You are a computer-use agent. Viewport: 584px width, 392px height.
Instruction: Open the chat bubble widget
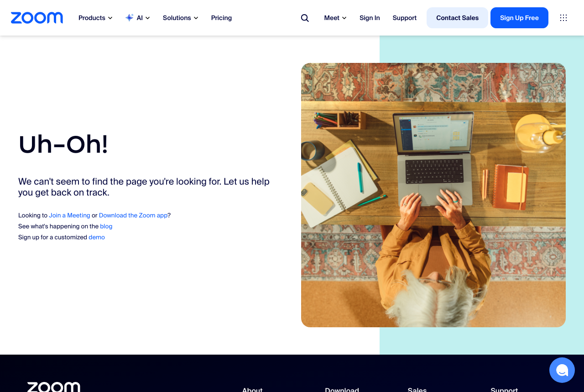pyautogui.click(x=562, y=370)
